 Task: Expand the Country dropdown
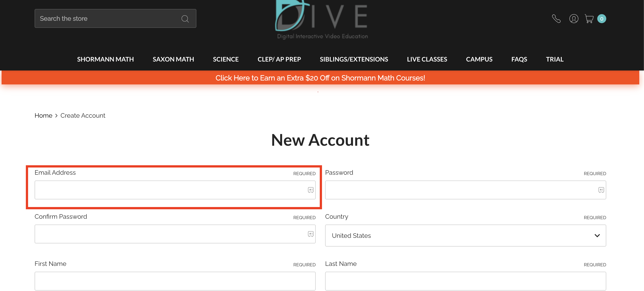click(x=466, y=236)
